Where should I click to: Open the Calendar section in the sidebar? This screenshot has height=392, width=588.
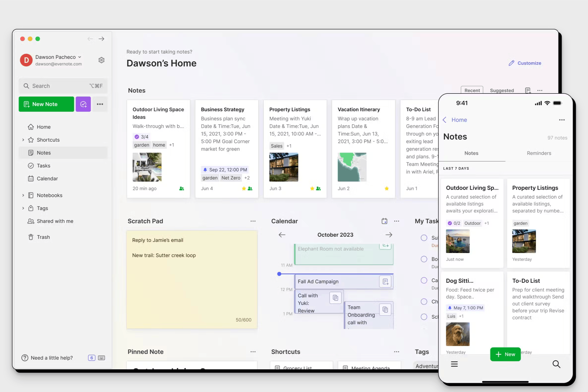tap(47, 179)
